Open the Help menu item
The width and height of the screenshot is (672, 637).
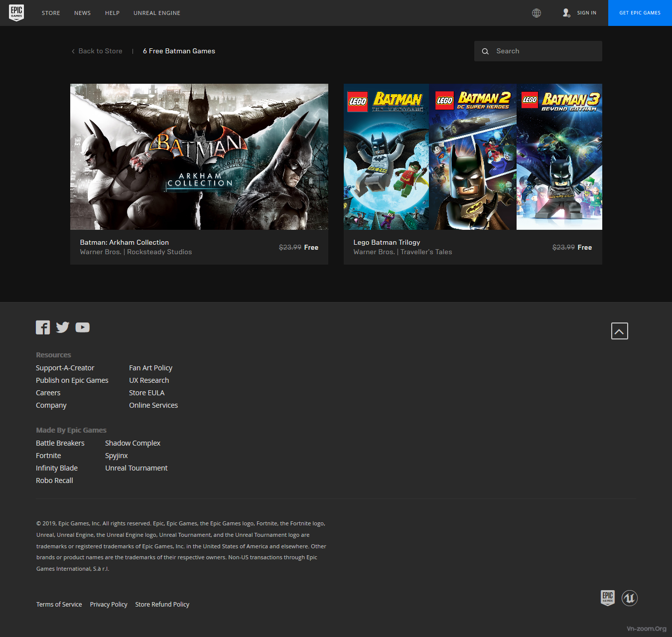tap(112, 13)
